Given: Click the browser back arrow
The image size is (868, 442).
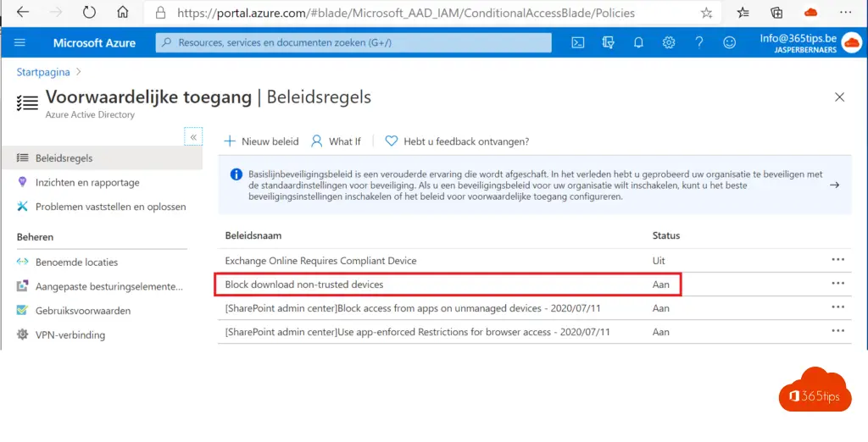Looking at the screenshot, I should pyautogui.click(x=22, y=12).
